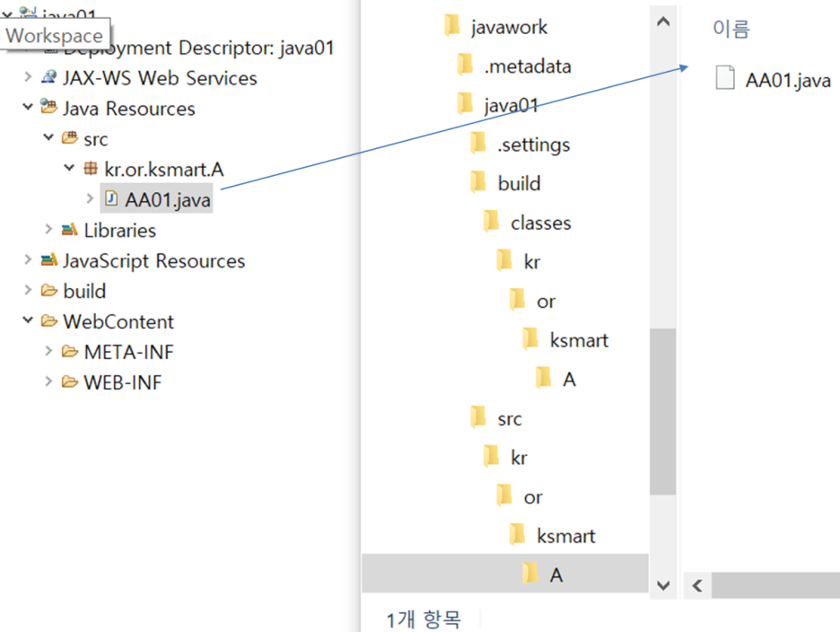Click the A folder icon under classes

pyautogui.click(x=543, y=377)
